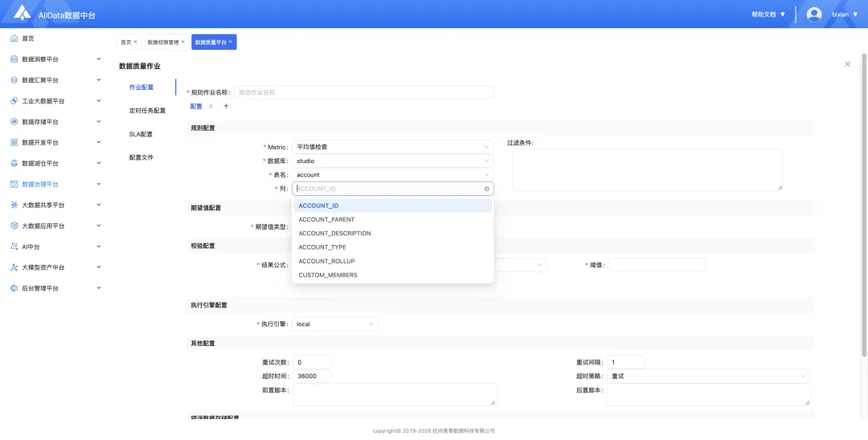Click the 数据汇聚平台 sidebar icon
868x440 pixels.
click(14, 80)
